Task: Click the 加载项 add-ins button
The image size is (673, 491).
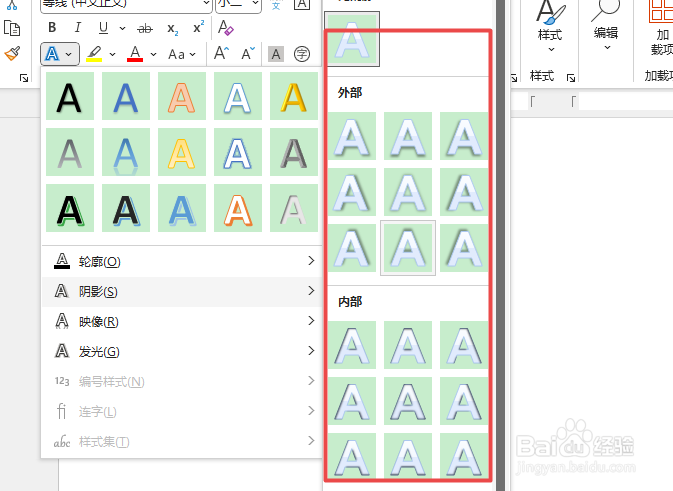Action: click(x=661, y=28)
